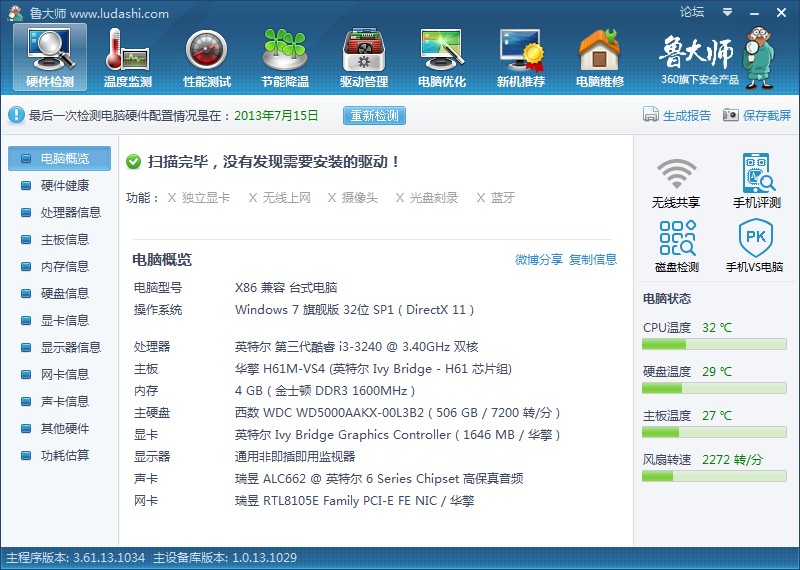Click the processor value i3-3240 @ 3.40GHz

point(356,347)
